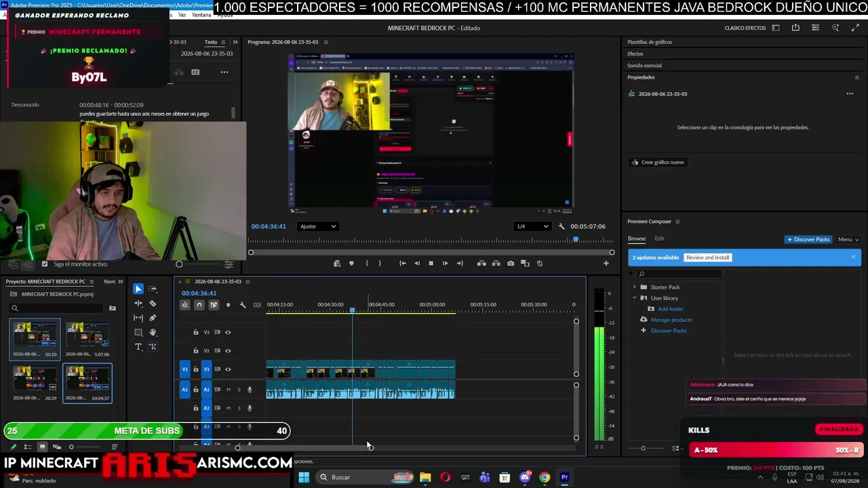The width and height of the screenshot is (868, 488).
Task: Open the Texto panel tab
Action: click(x=211, y=42)
